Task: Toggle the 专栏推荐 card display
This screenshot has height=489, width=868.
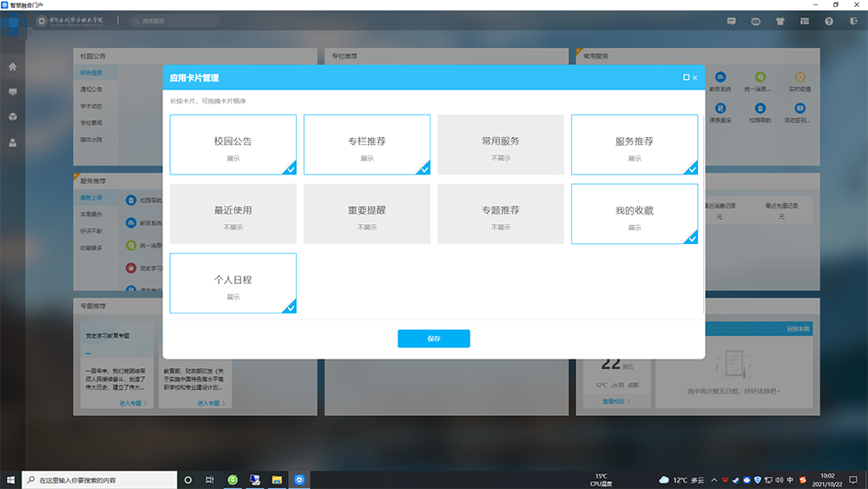Action: click(x=366, y=145)
